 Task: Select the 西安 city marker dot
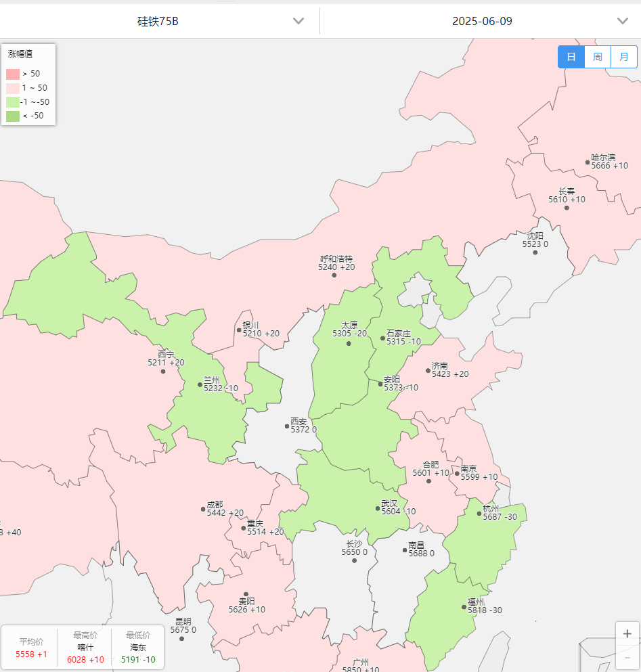point(287,426)
